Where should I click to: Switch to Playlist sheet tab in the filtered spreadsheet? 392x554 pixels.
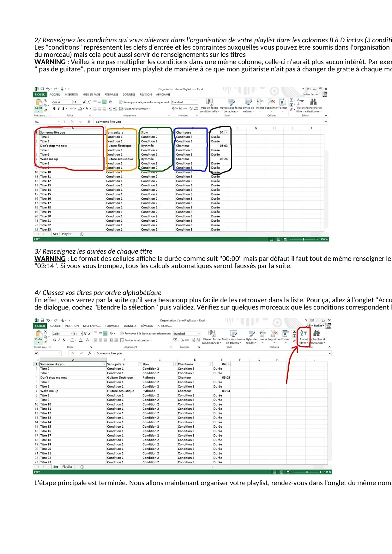67,467
